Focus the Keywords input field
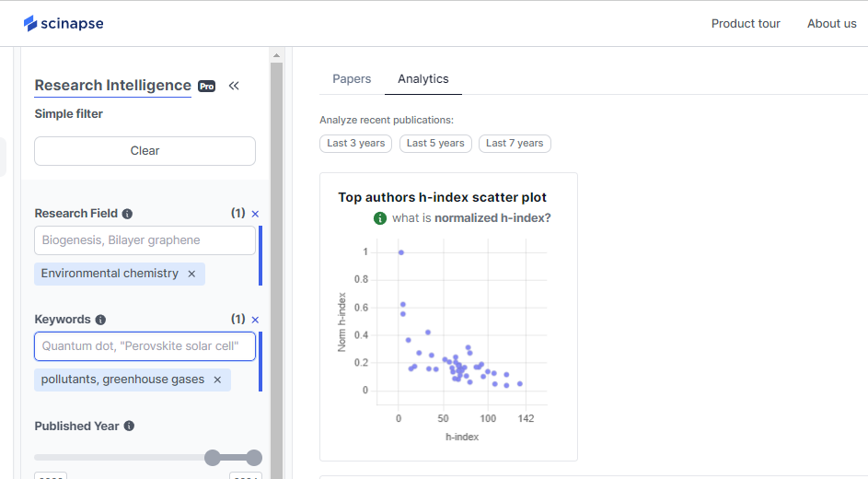This screenshot has height=479, width=868. coord(145,346)
